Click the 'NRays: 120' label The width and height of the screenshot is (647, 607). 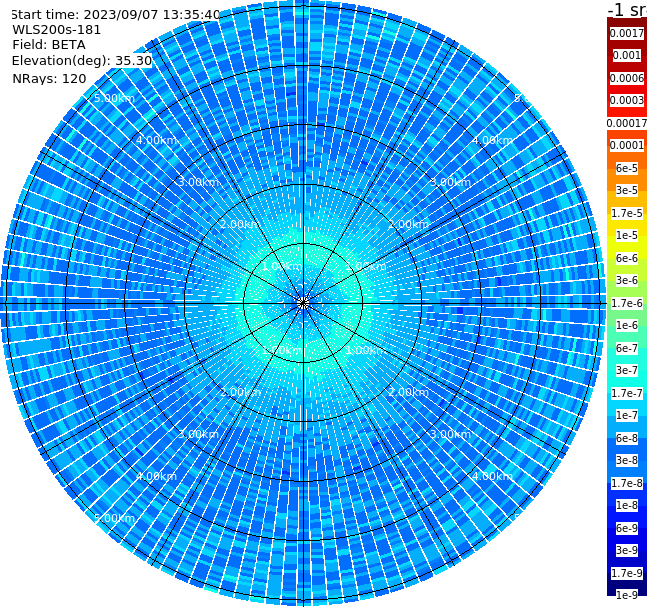(49, 78)
